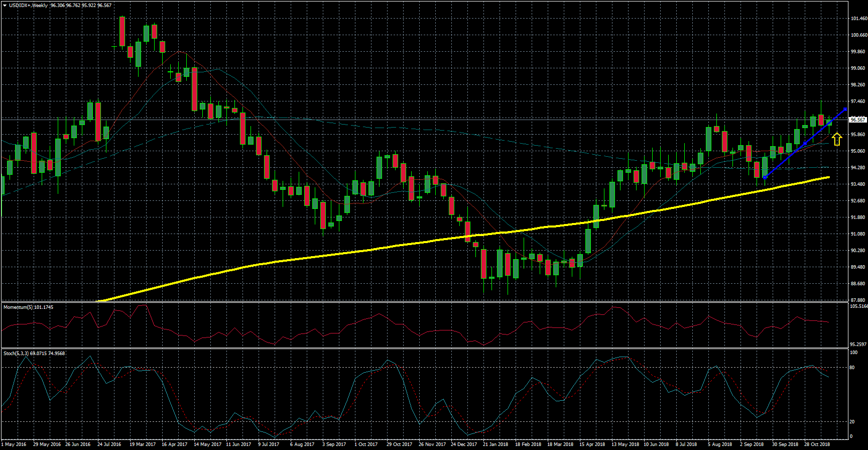Click the 101.460 price axis label

[x=858, y=19]
